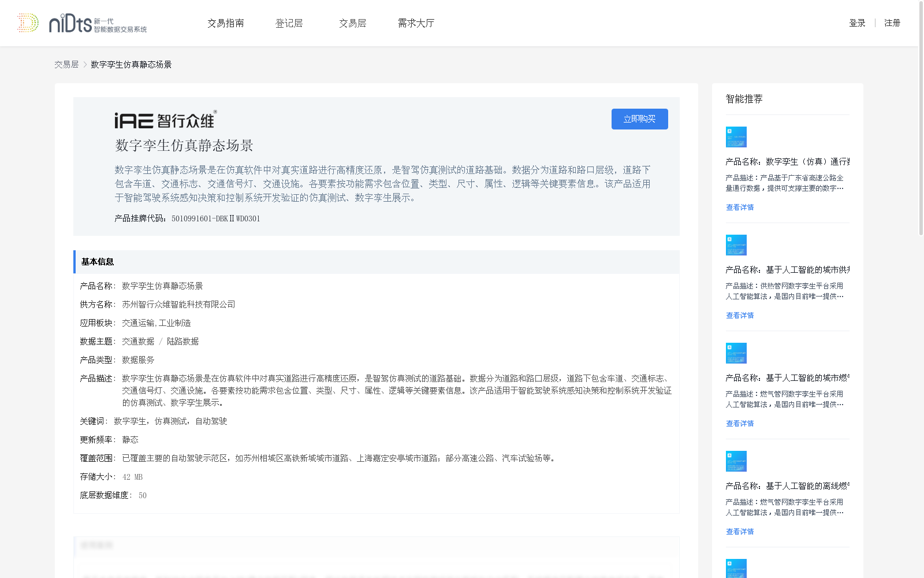Click the 智能推荐 panel heading
This screenshot has width=924, height=578.
click(x=744, y=99)
